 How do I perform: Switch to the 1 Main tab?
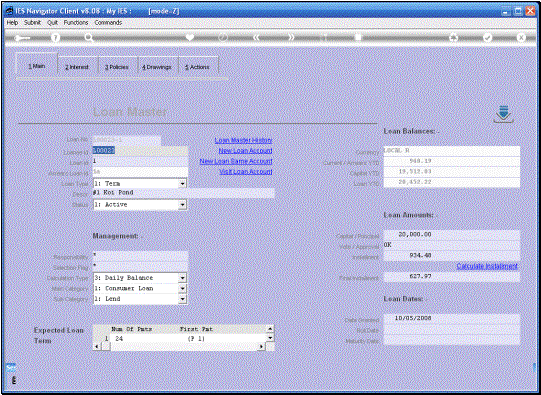click(37, 66)
